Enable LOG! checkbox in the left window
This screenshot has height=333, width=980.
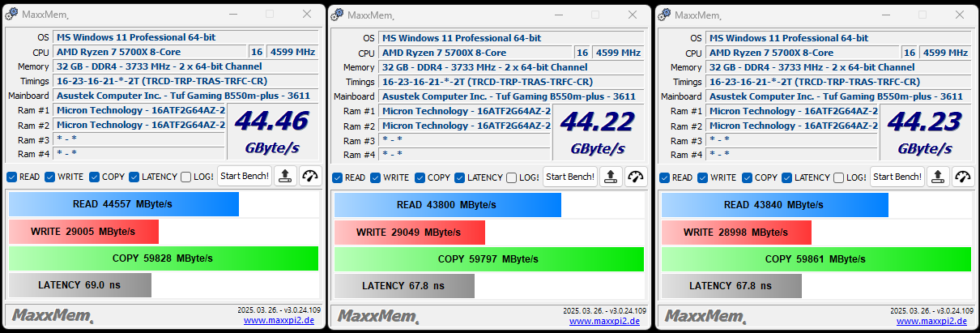tap(186, 177)
